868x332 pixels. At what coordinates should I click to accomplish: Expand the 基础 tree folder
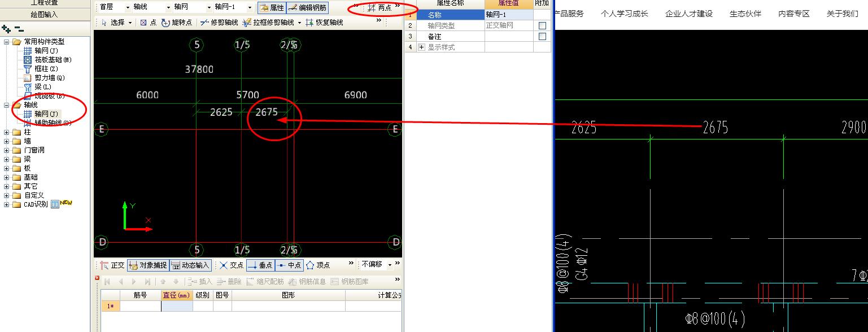[7, 177]
